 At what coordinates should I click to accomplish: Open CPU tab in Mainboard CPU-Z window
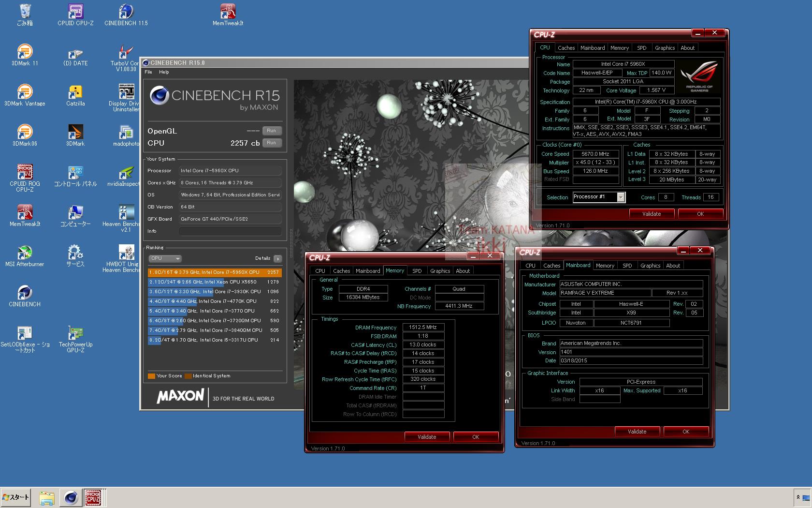click(x=530, y=266)
